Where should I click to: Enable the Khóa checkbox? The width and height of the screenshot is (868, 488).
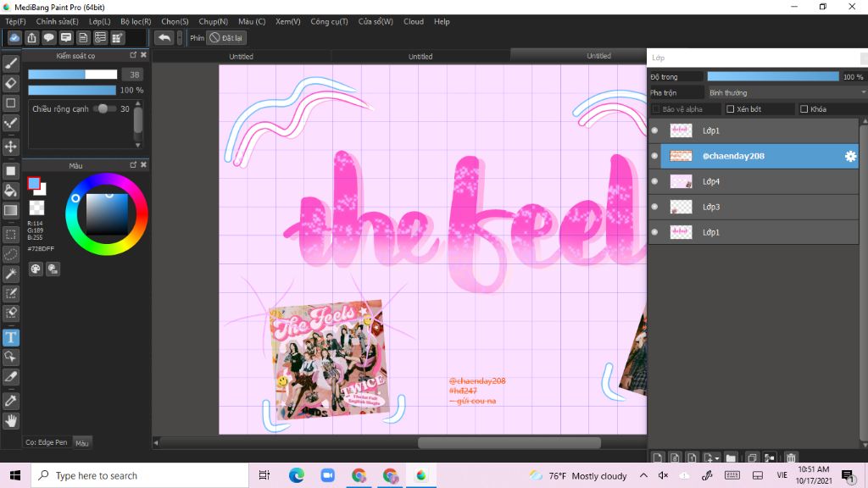point(804,109)
